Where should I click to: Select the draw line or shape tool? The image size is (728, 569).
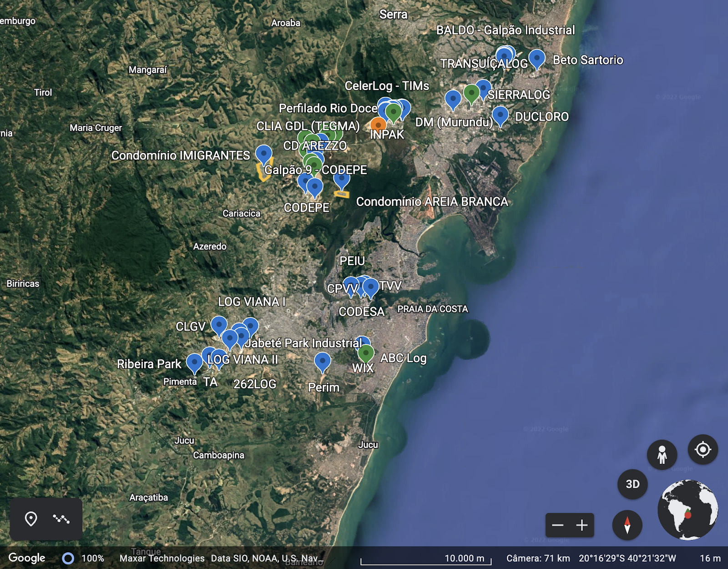[61, 519]
